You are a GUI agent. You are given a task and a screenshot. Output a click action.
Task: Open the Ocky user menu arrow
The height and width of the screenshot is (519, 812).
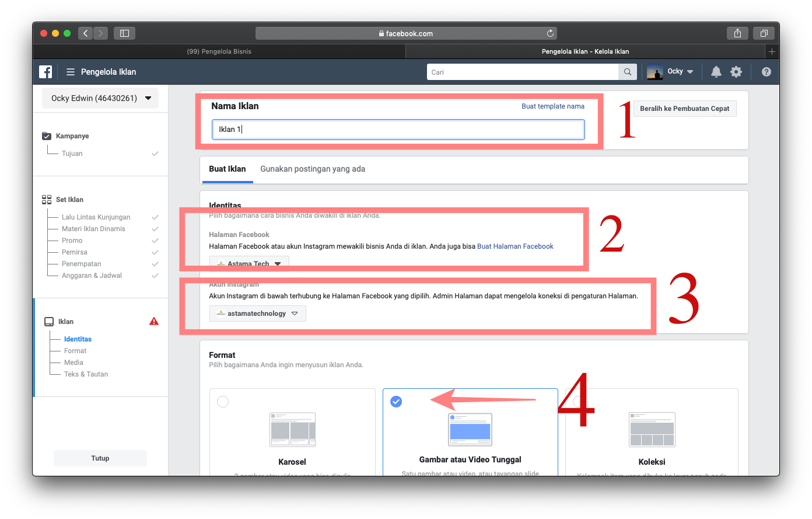[690, 72]
